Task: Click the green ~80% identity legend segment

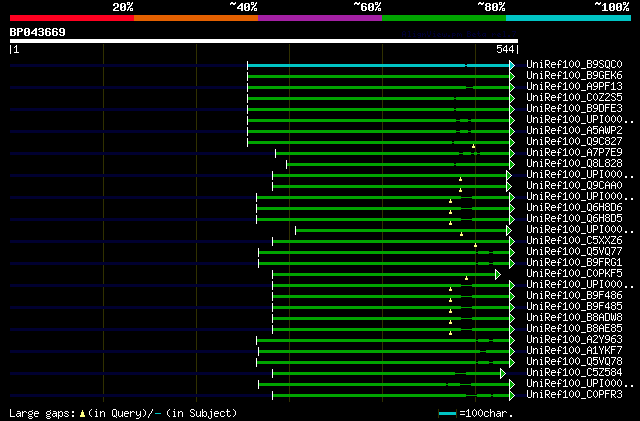Action: pyautogui.click(x=444, y=18)
